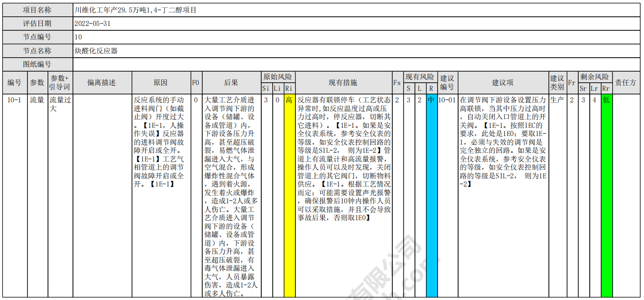Click the 流量过大 guide word cell

60,196
